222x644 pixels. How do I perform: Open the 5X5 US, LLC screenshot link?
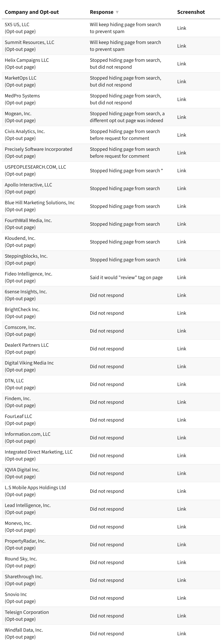tap(181, 28)
